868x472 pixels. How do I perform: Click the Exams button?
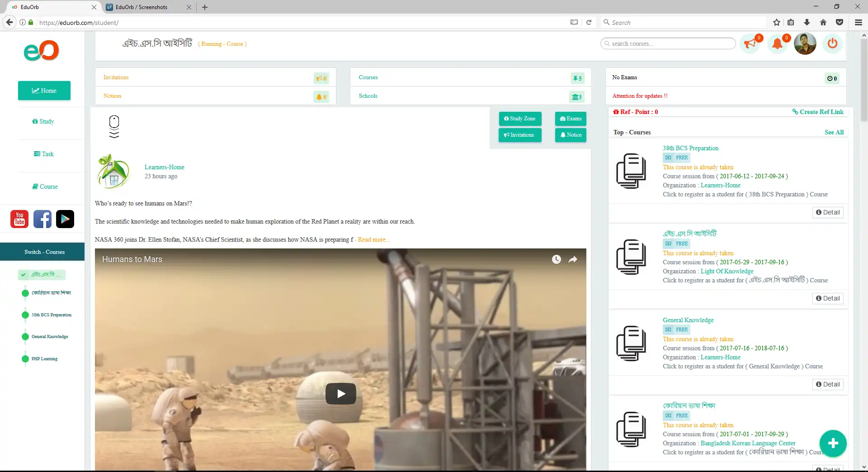point(571,119)
